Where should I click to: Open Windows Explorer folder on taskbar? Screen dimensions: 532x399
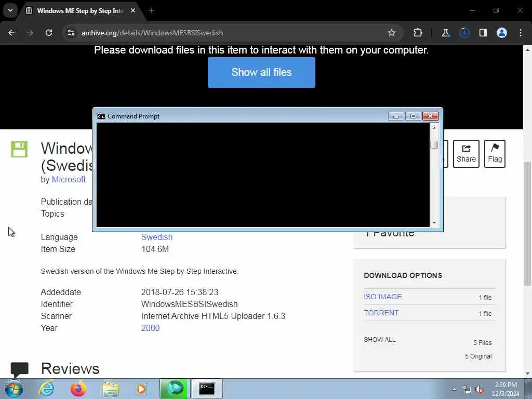point(111,389)
